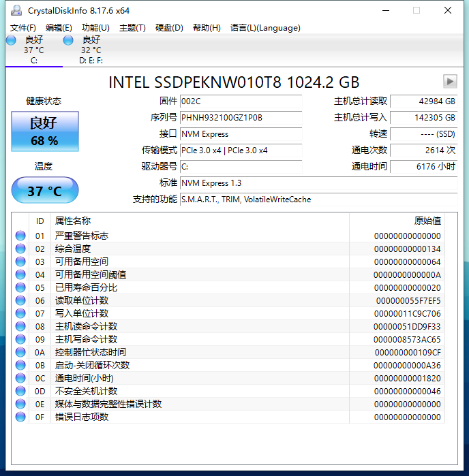The width and height of the screenshot is (469, 476).
Task: Open the 文件(F) menu
Action: 22,28
